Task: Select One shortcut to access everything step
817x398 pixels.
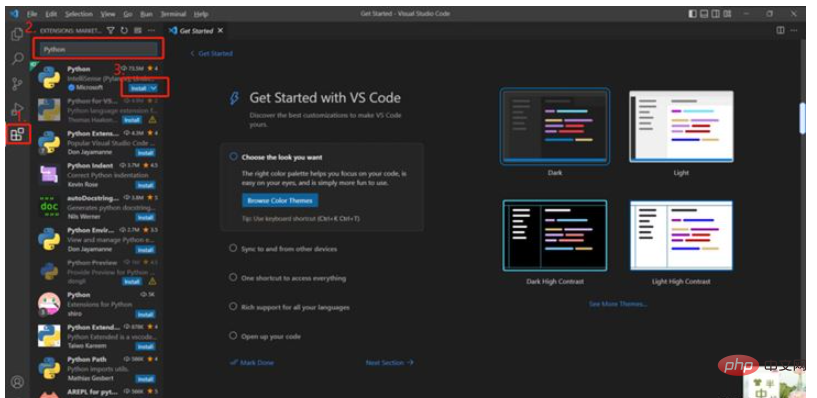Action: click(x=287, y=278)
